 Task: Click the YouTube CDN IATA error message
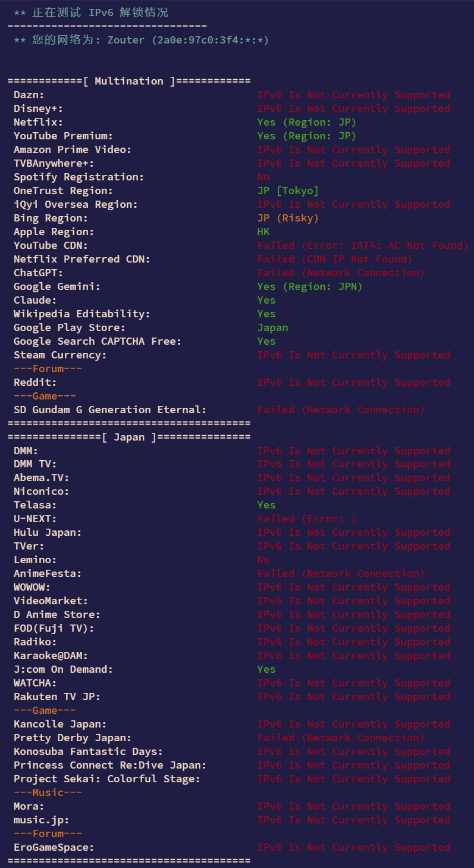pyautogui.click(x=363, y=245)
